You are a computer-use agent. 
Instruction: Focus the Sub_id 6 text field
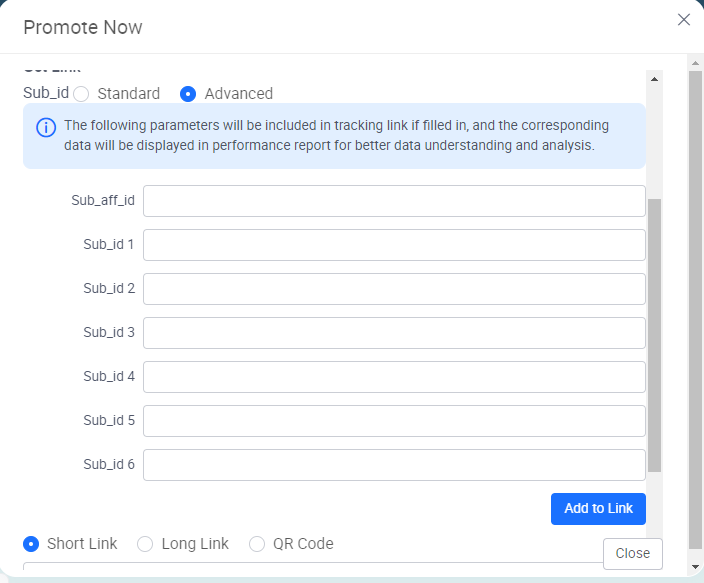click(x=394, y=465)
